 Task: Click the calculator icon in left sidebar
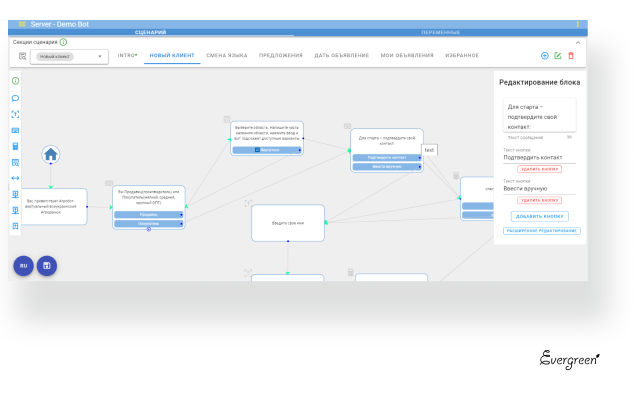(x=15, y=146)
